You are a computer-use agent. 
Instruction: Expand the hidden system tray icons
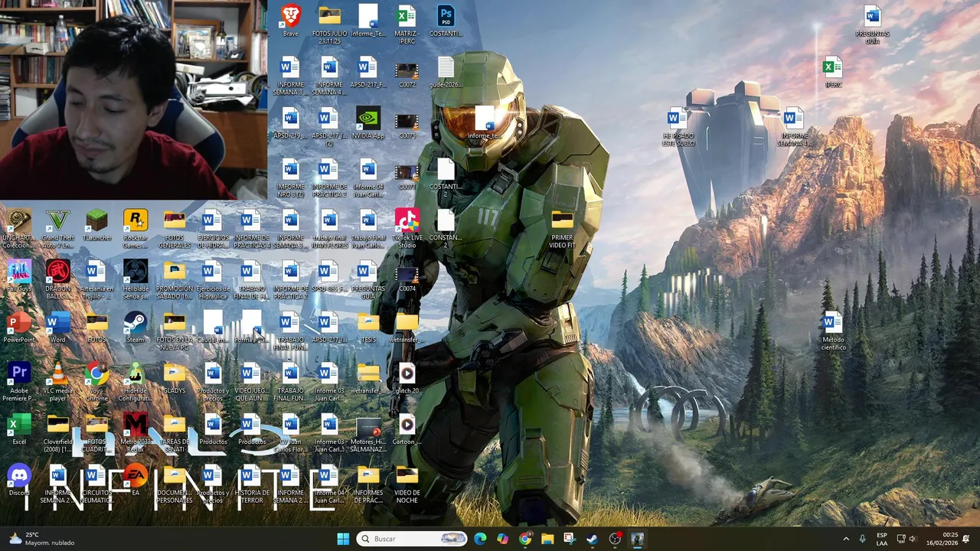(846, 539)
